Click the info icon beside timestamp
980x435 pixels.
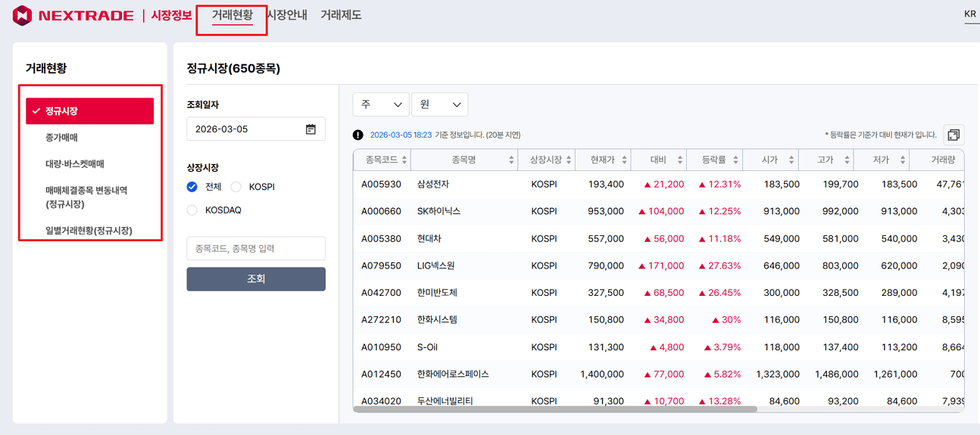[357, 135]
